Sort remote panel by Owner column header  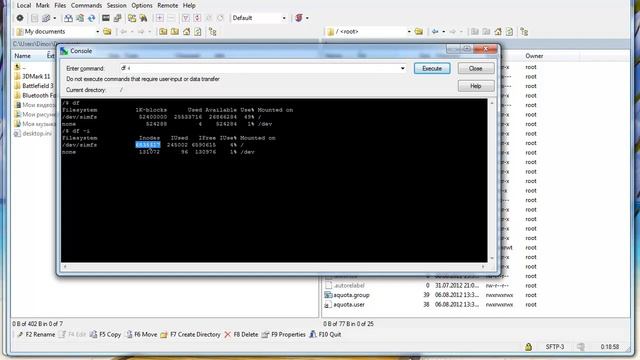pos(534,56)
